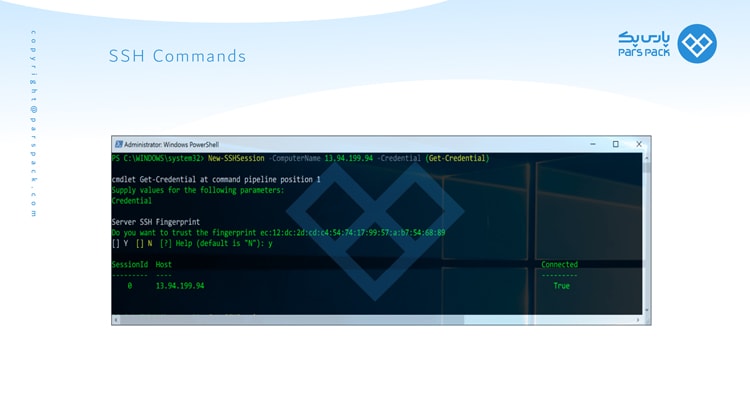750x400 pixels.
Task: Click the SessionId column header
Action: click(x=130, y=264)
